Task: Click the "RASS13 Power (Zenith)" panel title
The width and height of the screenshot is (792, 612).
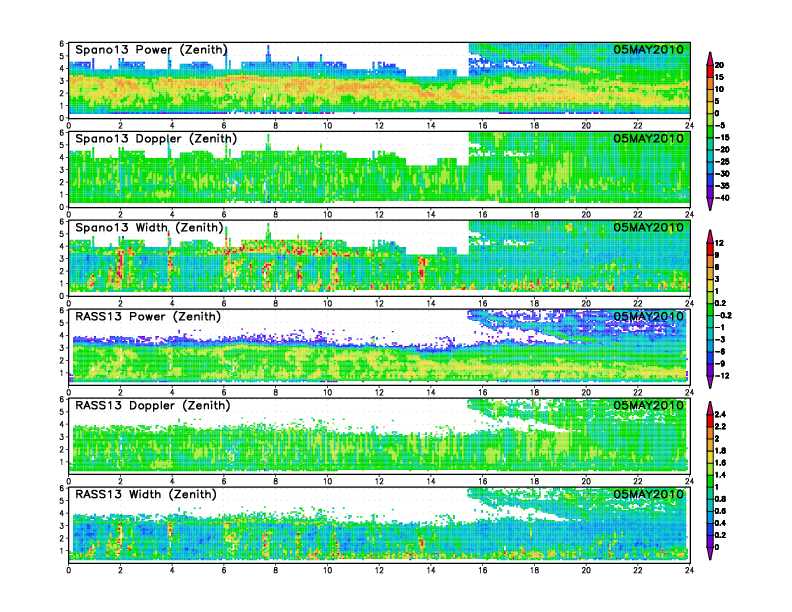Action: [x=148, y=317]
